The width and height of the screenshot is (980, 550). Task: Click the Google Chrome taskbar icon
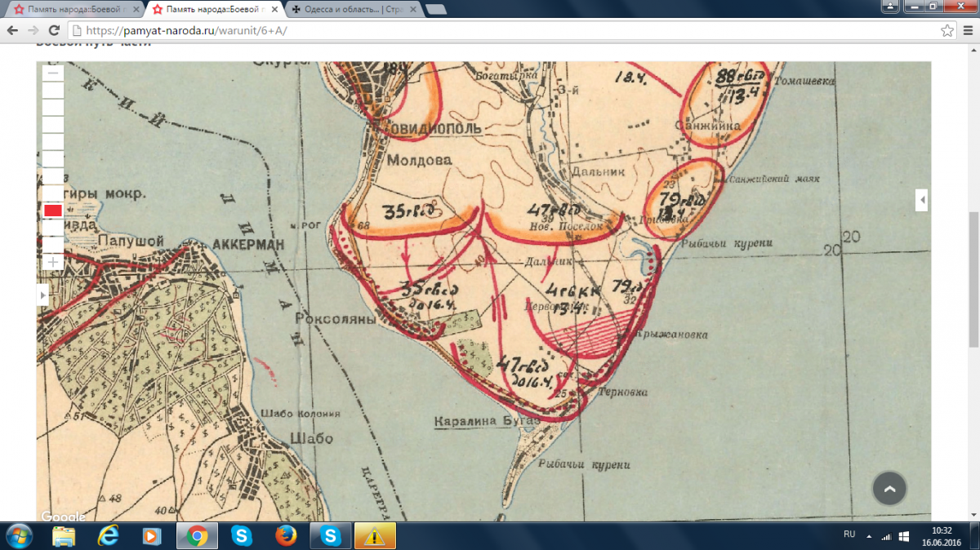pyautogui.click(x=196, y=535)
